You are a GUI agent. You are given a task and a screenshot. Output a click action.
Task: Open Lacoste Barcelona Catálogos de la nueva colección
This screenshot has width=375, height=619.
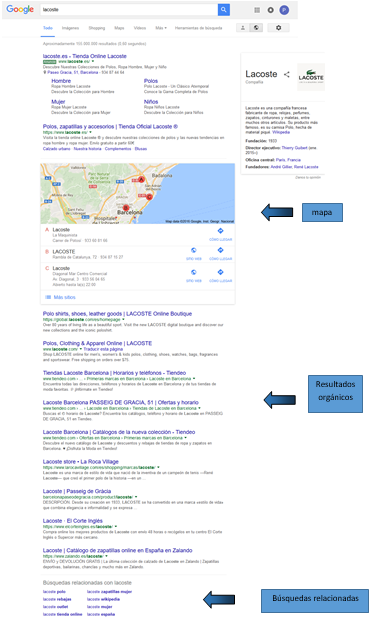tap(119, 432)
